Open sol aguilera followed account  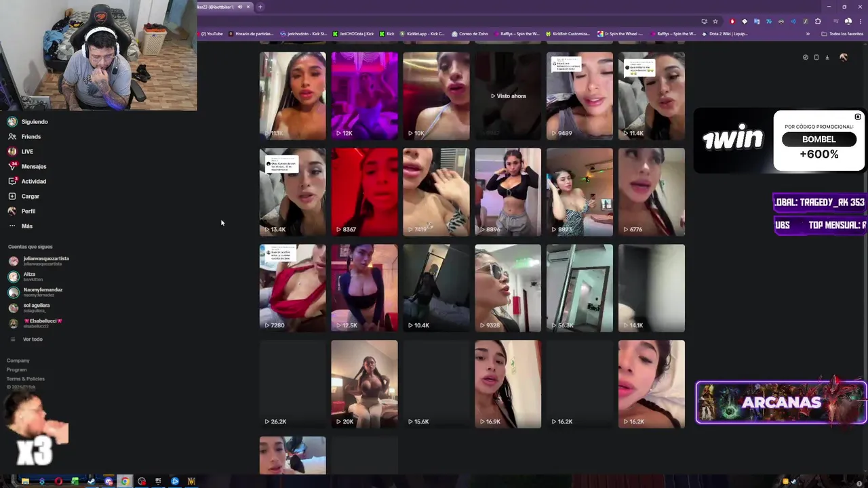click(29, 308)
